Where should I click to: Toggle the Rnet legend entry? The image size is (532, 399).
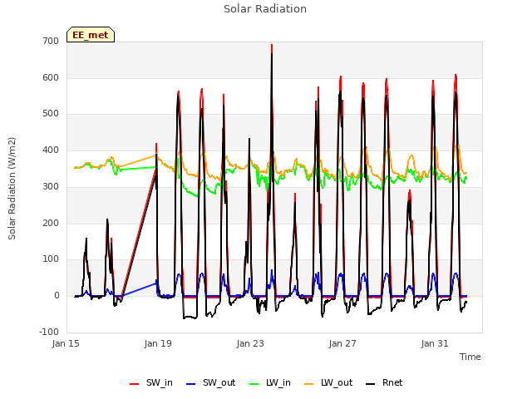pyautogui.click(x=384, y=383)
